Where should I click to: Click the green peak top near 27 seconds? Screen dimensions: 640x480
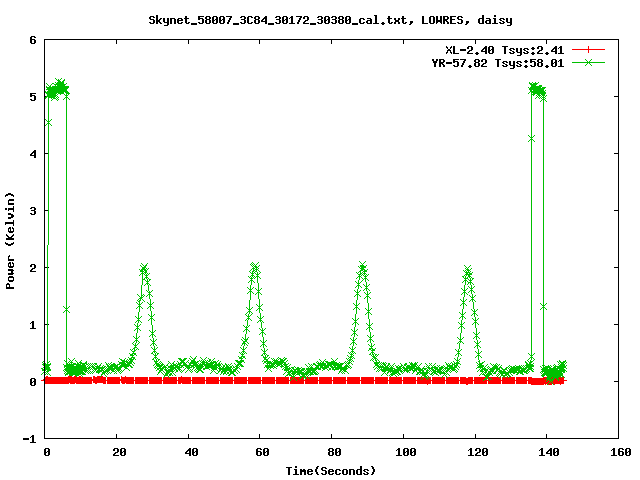(144, 268)
